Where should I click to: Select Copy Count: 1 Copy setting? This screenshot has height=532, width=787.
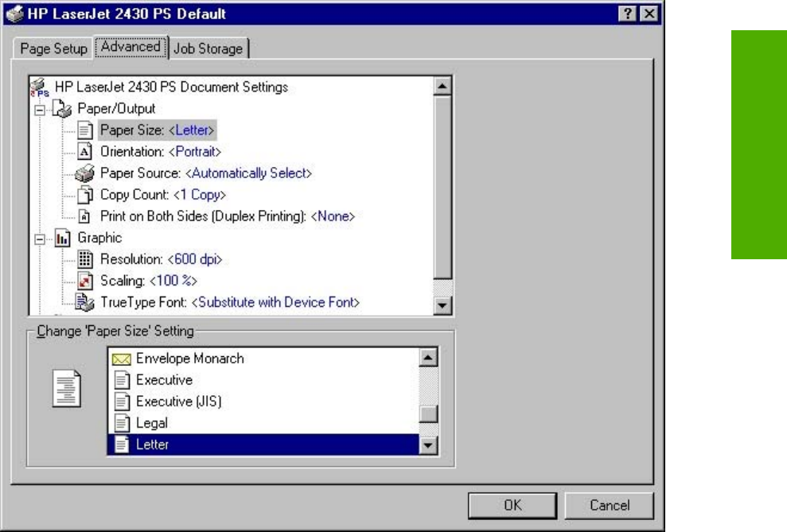tap(163, 195)
